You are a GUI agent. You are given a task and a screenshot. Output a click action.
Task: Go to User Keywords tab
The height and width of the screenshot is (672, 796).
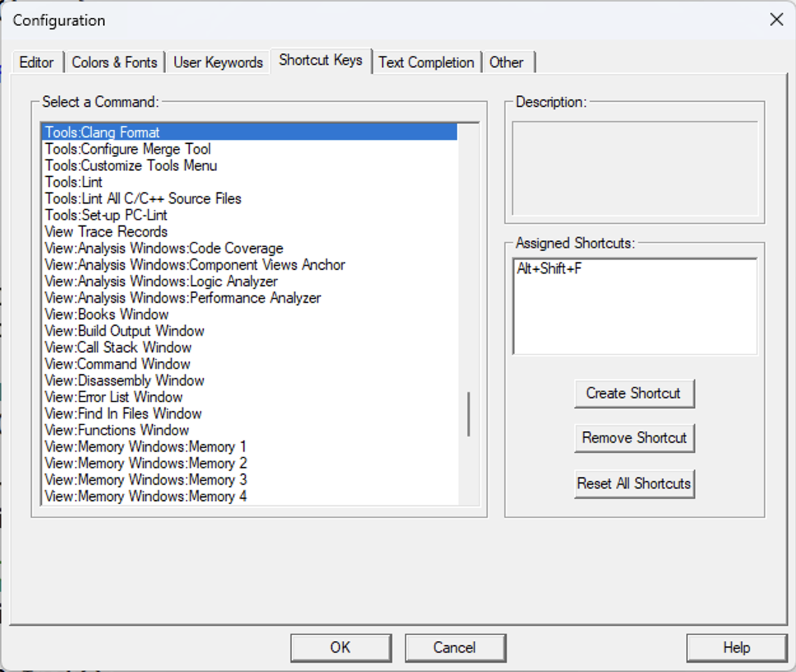click(218, 62)
